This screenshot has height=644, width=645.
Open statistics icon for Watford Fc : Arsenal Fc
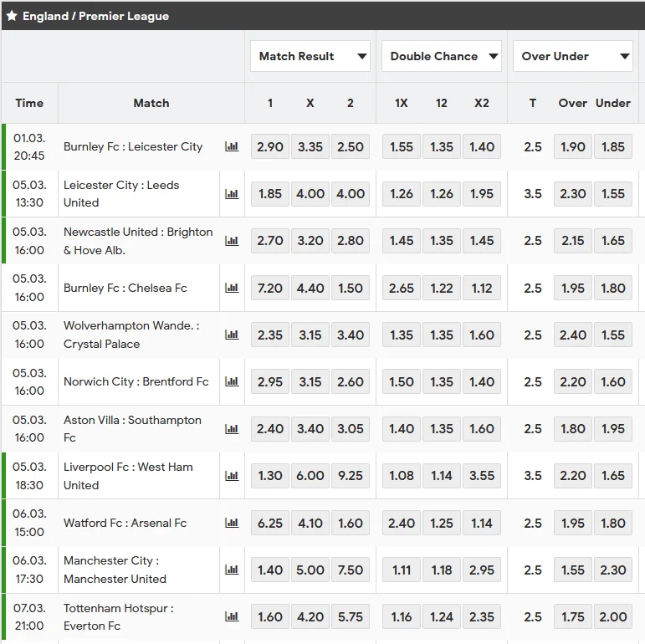coord(232,523)
